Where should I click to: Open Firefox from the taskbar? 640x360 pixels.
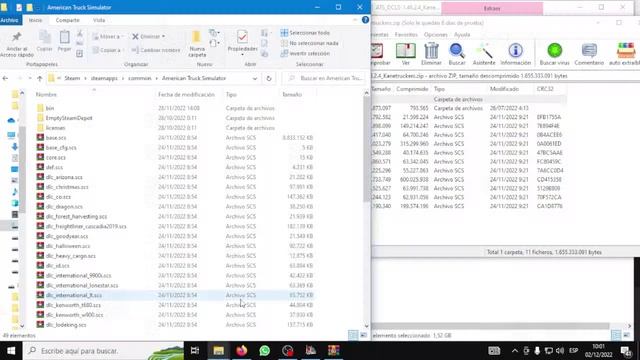point(242,351)
